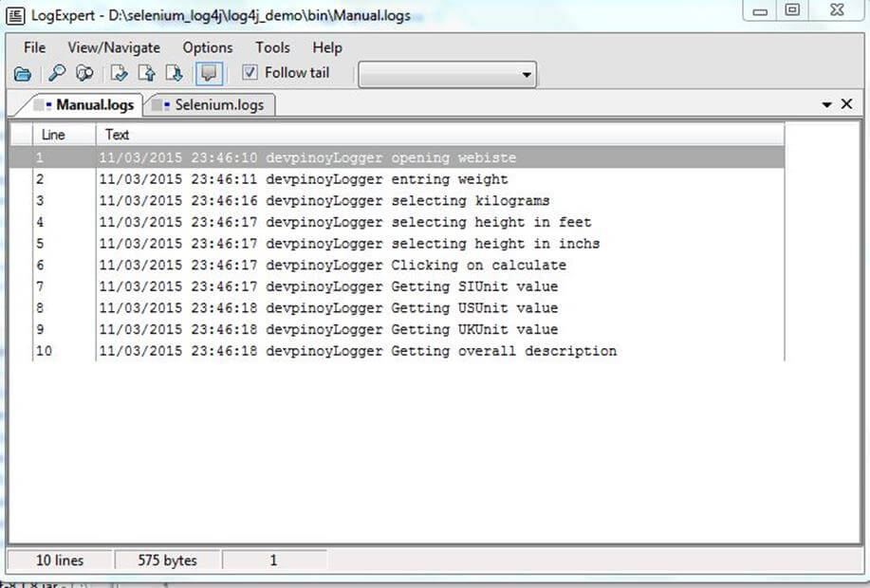This screenshot has width=870, height=588.
Task: Uncheck the Follow tail checkbox
Action: click(250, 73)
